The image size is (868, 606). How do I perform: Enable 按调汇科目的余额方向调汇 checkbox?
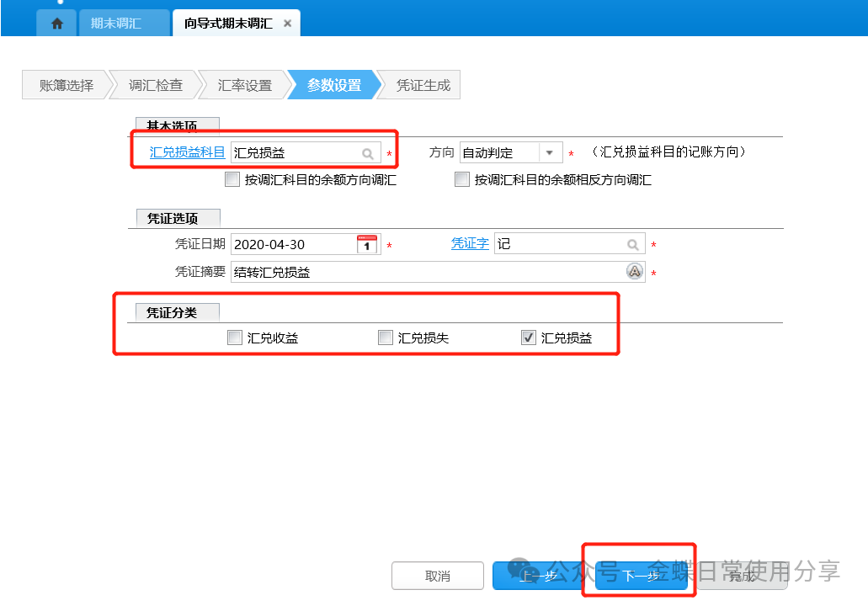click(x=232, y=179)
